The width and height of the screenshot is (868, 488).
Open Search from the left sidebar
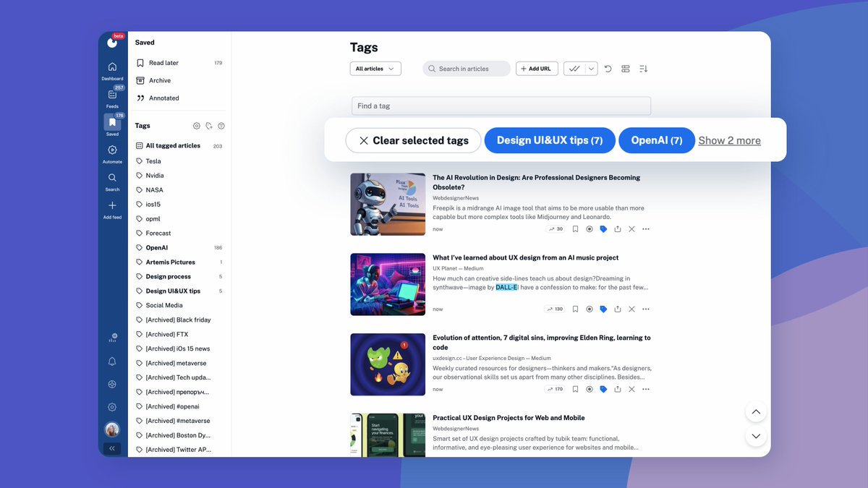(112, 181)
